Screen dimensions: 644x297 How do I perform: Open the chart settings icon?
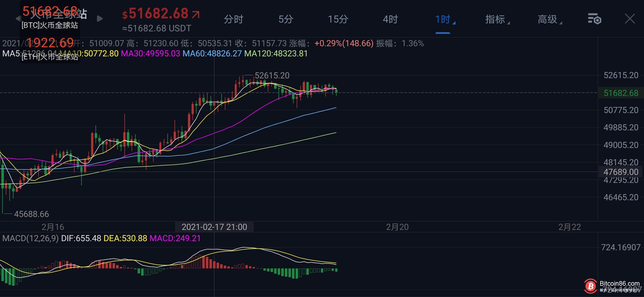pos(594,19)
